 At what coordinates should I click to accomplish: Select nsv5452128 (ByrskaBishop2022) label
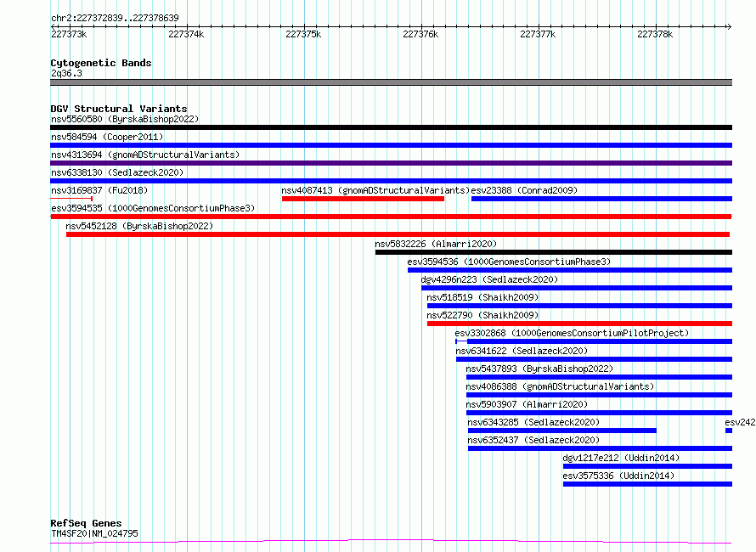tap(139, 226)
